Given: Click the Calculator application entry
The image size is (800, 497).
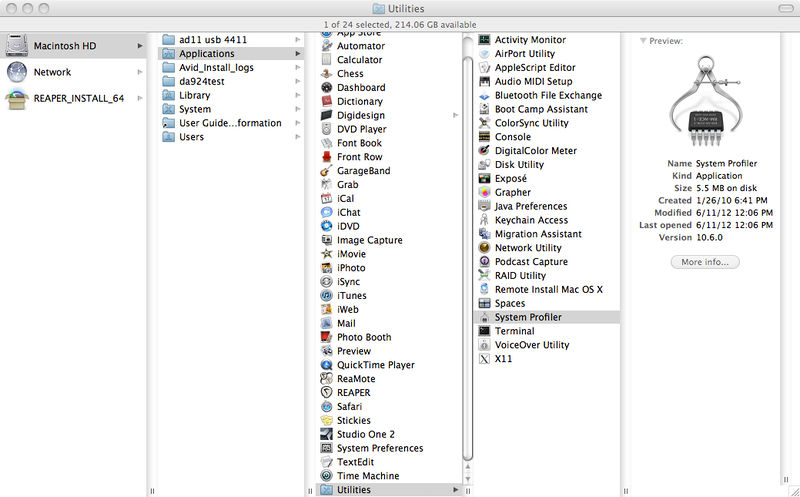Looking at the screenshot, I should 359,60.
